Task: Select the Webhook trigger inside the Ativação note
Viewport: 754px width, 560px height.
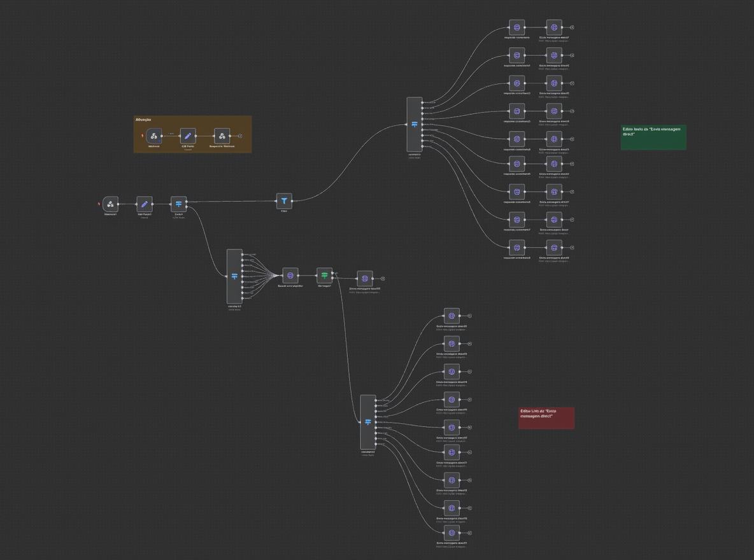Action: pyautogui.click(x=154, y=136)
